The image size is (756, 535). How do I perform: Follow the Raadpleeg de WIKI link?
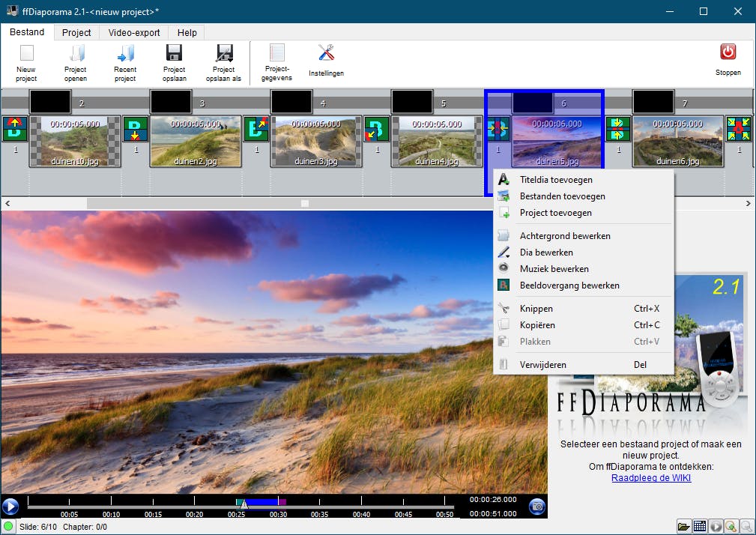click(651, 478)
